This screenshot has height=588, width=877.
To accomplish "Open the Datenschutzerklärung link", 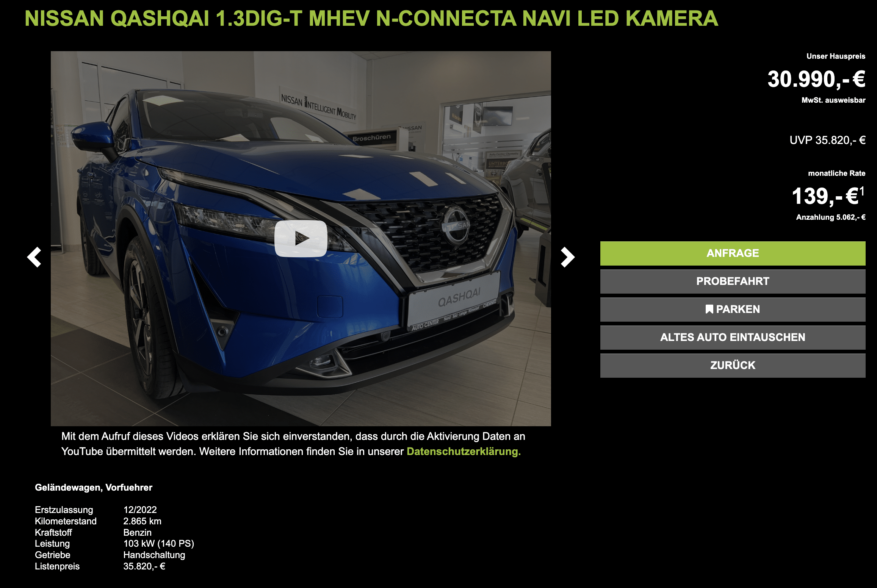I will pyautogui.click(x=464, y=452).
